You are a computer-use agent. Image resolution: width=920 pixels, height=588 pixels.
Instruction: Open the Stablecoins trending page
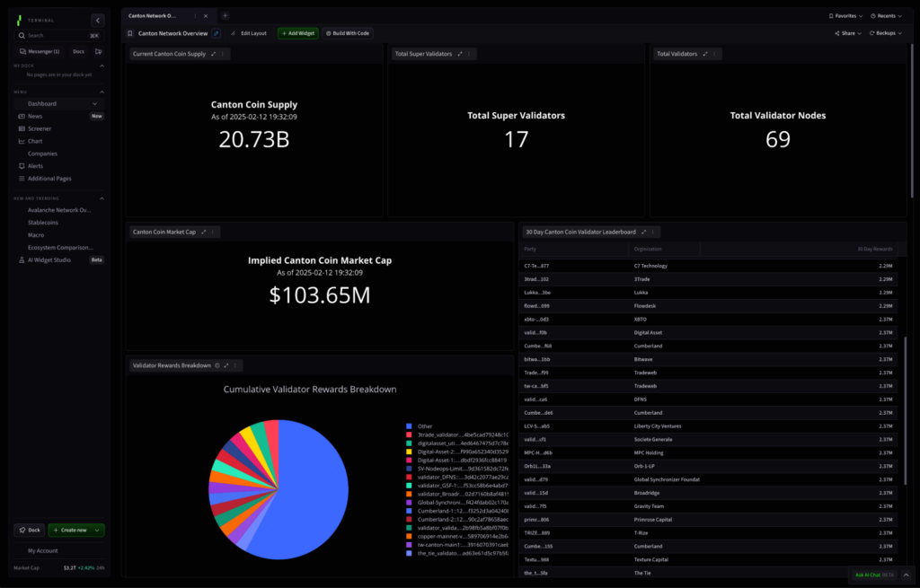point(43,223)
